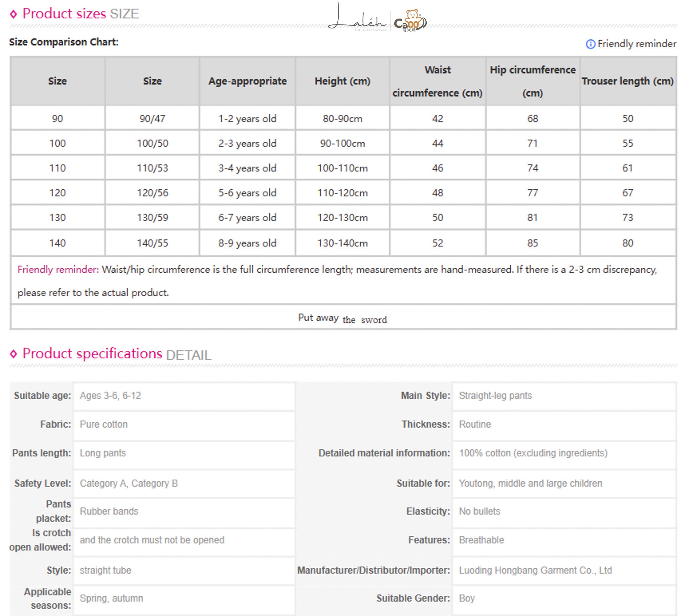The width and height of the screenshot is (693, 616).
Task: Click the "5-6 years old" cell
Action: 247,193
